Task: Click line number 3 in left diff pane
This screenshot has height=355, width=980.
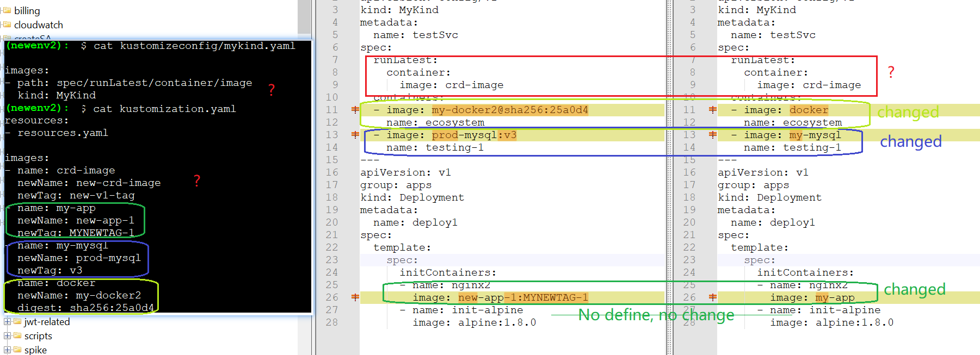Action: coord(335,10)
